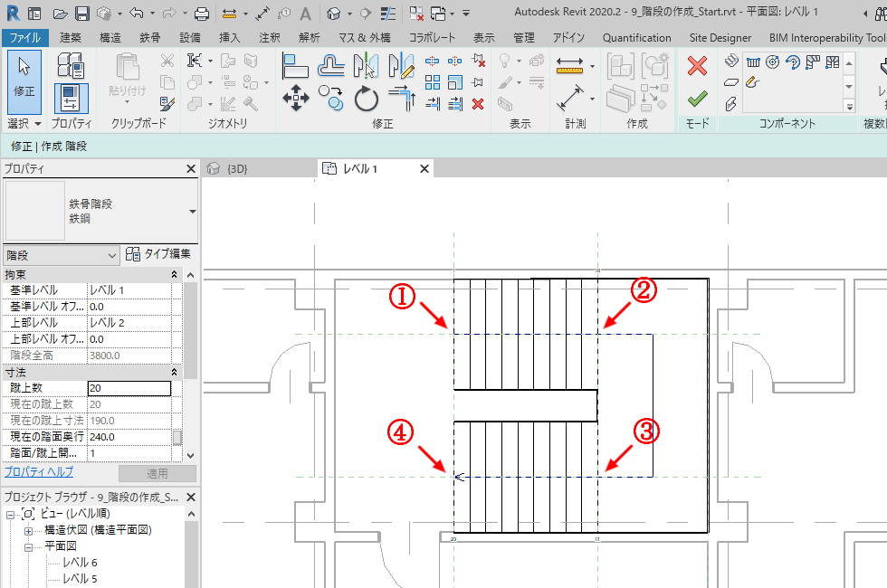This screenshot has width=887, height=588.
Task: Choose the Full-Step Spiral run shape
Action: [x=773, y=62]
